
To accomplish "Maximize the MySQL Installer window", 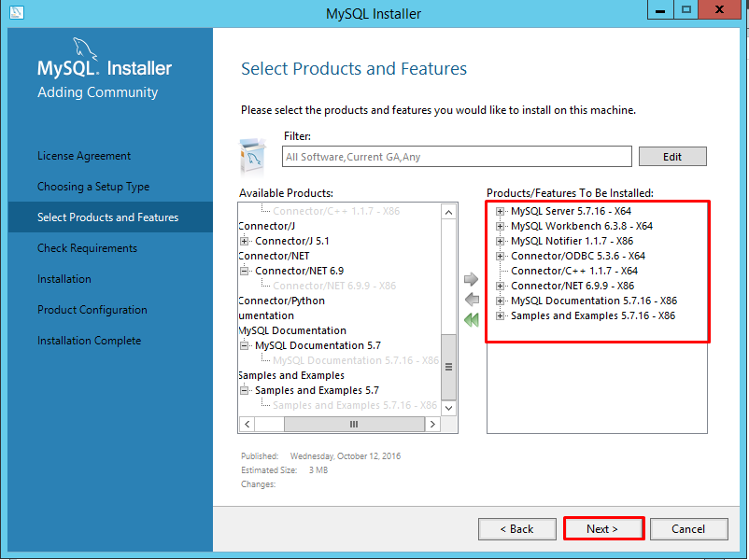I will pos(686,9).
